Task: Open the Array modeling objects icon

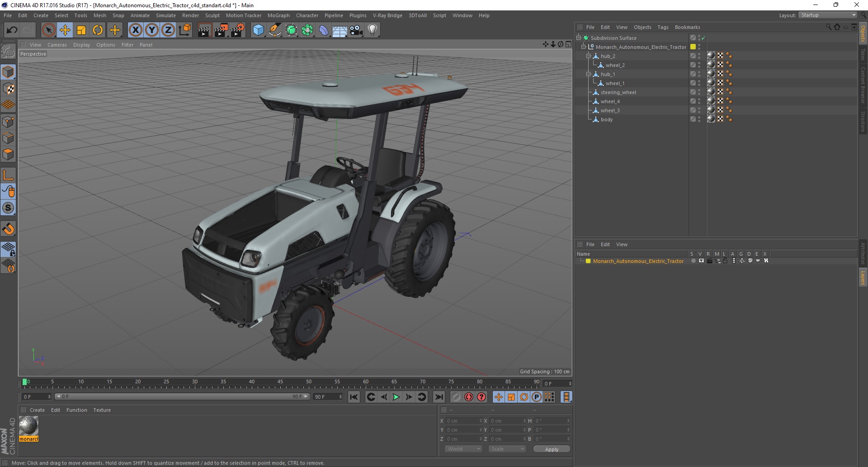Action: (307, 30)
